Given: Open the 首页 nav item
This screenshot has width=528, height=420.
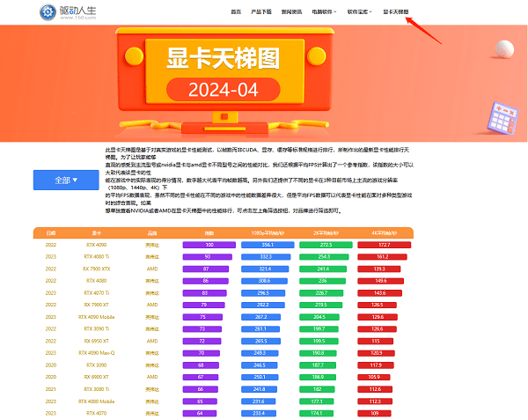Looking at the screenshot, I should [236, 11].
